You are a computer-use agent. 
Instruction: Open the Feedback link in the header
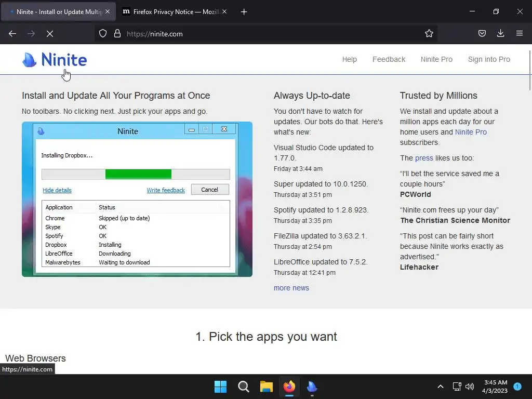pos(389,59)
